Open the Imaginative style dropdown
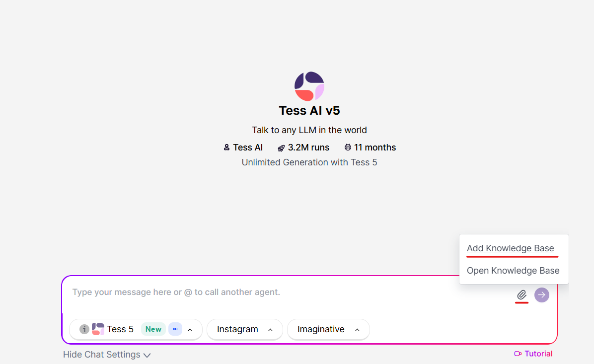 click(x=328, y=329)
